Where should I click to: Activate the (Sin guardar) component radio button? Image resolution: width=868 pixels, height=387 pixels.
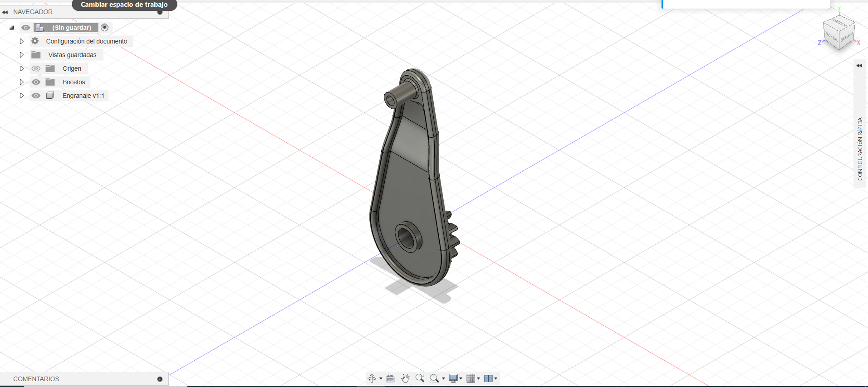pyautogui.click(x=105, y=28)
